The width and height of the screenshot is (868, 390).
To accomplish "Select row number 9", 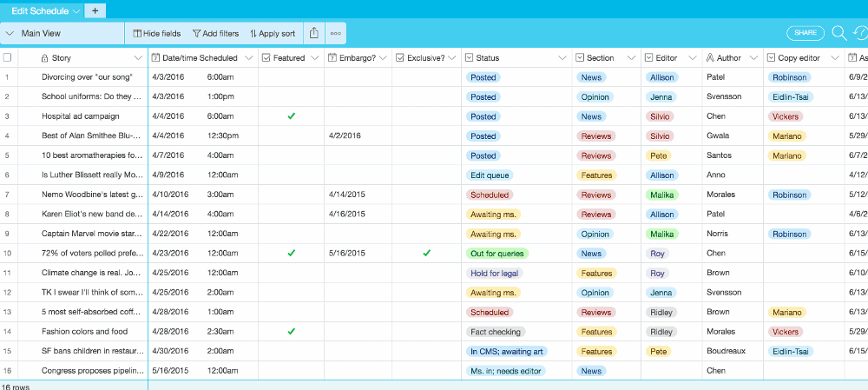I will click(7, 234).
